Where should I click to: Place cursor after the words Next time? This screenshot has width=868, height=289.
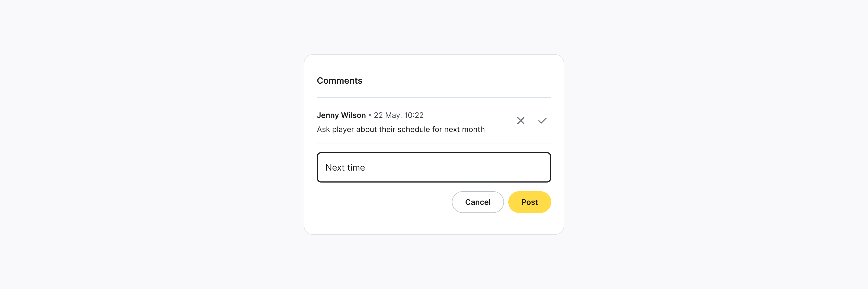coord(365,167)
